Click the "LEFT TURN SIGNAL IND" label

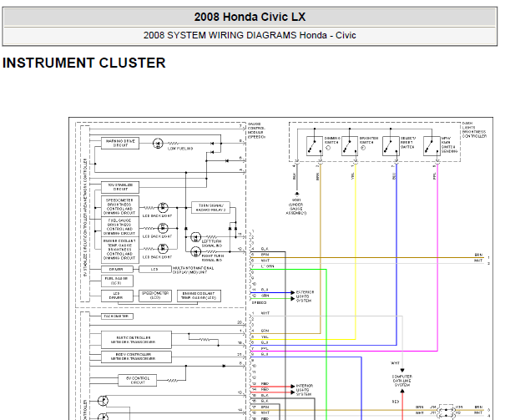211,244
